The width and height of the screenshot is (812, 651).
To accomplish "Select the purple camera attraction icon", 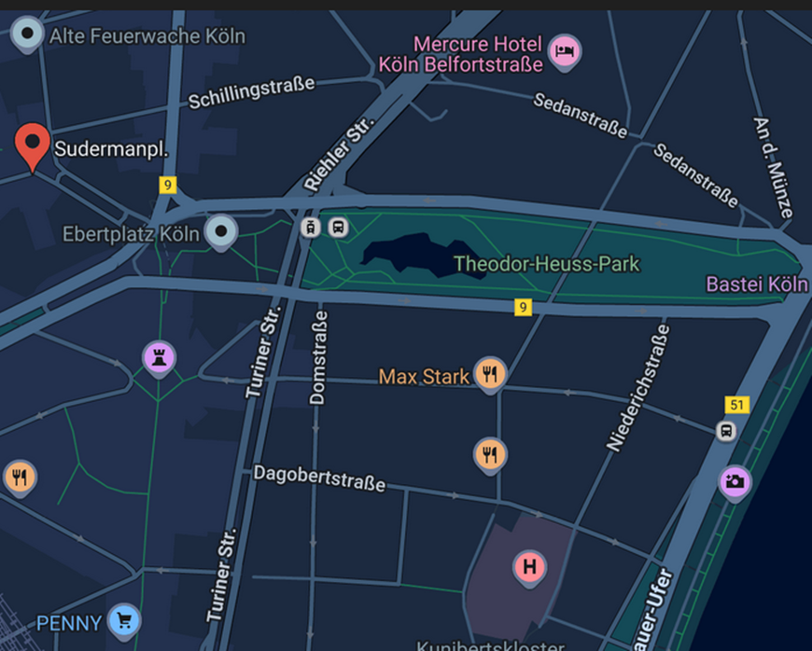I will pos(735,483).
